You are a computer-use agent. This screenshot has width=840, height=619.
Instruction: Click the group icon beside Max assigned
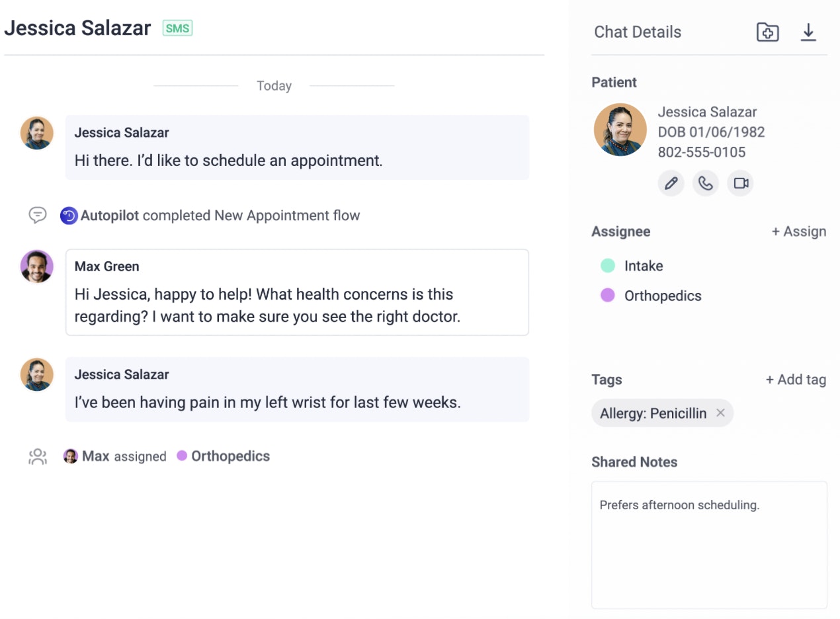coord(38,456)
